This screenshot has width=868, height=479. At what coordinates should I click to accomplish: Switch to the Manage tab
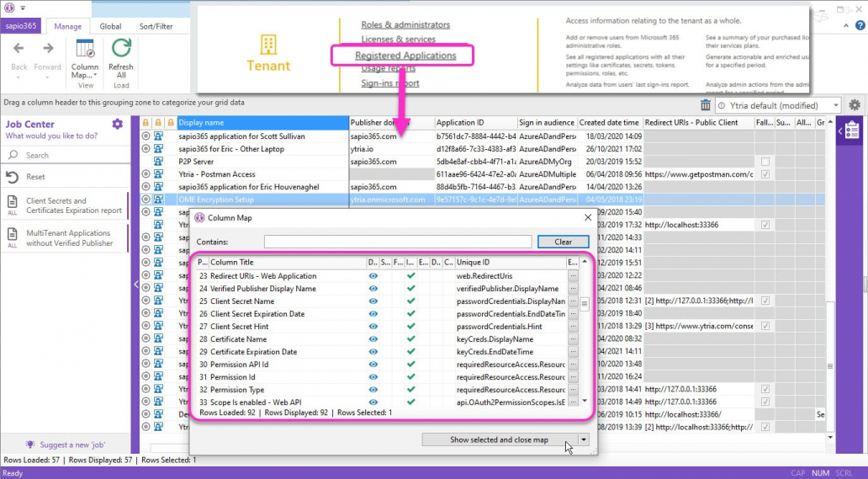[68, 26]
